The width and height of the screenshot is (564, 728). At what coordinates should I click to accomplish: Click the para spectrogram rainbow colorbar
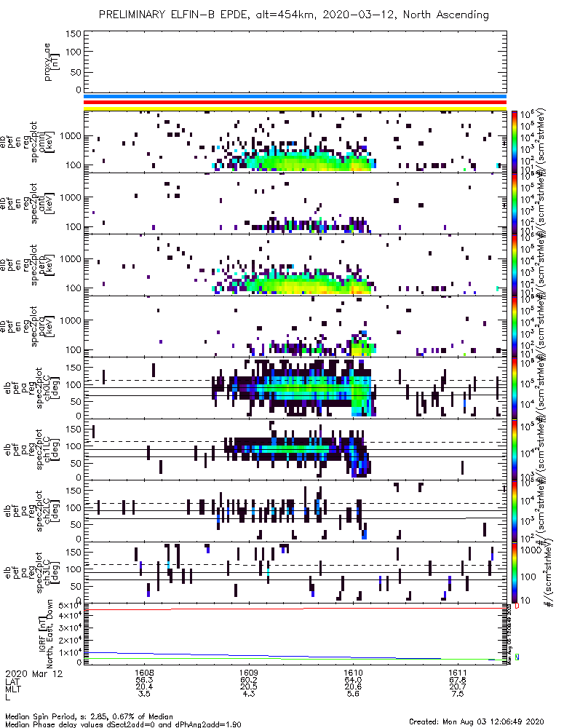515,326
